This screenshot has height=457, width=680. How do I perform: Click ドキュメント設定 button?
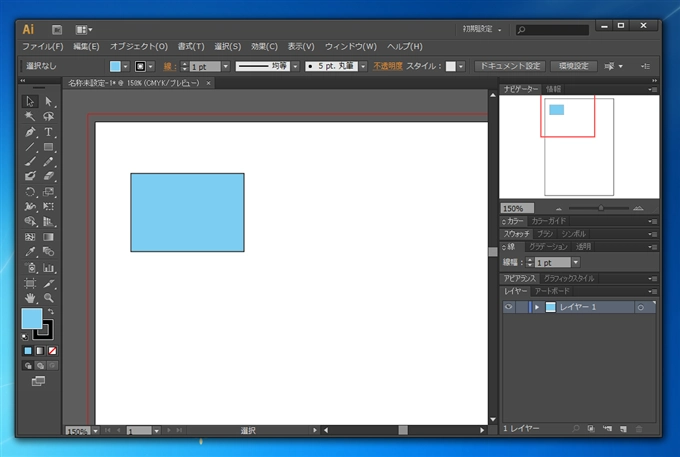point(510,66)
